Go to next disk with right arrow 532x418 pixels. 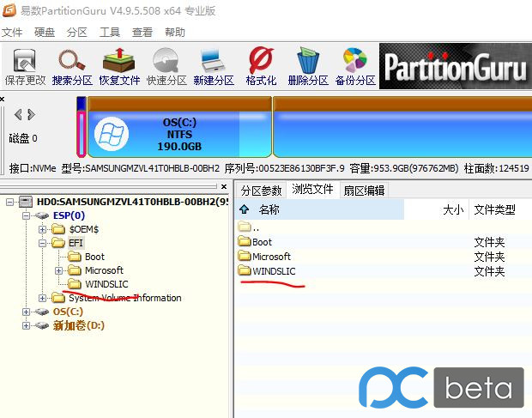(31, 114)
